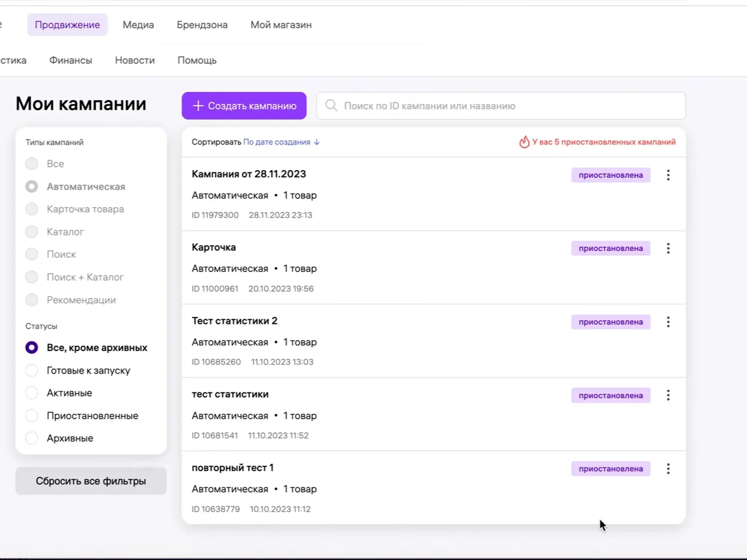Screen dimensions: 747x560
Task: Select the Поиск campaign type radio
Action: coord(32,254)
